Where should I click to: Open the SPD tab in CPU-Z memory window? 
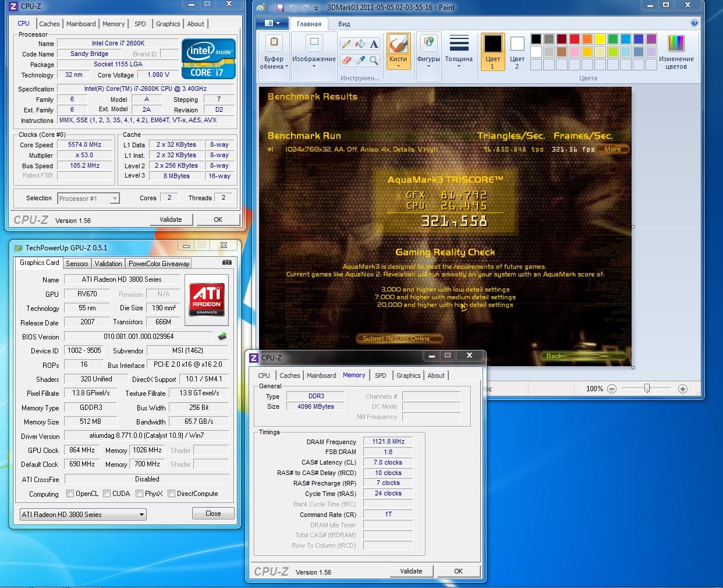[x=381, y=376]
